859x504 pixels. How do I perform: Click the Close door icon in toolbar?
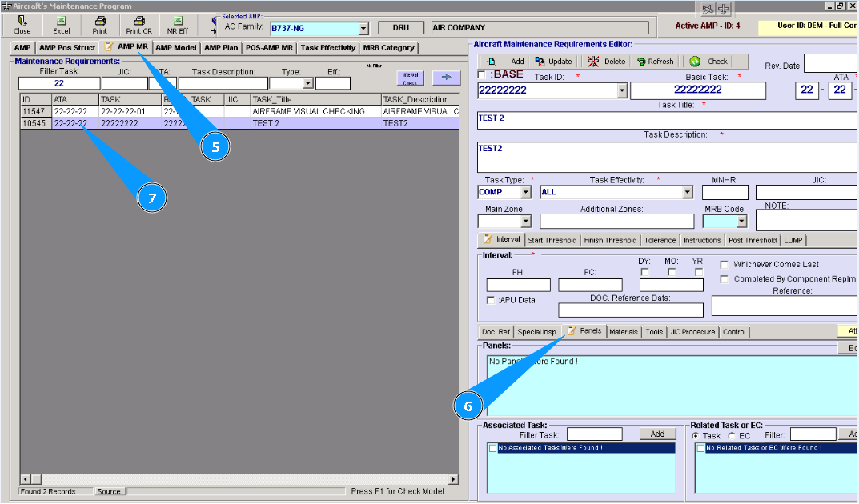pos(22,20)
